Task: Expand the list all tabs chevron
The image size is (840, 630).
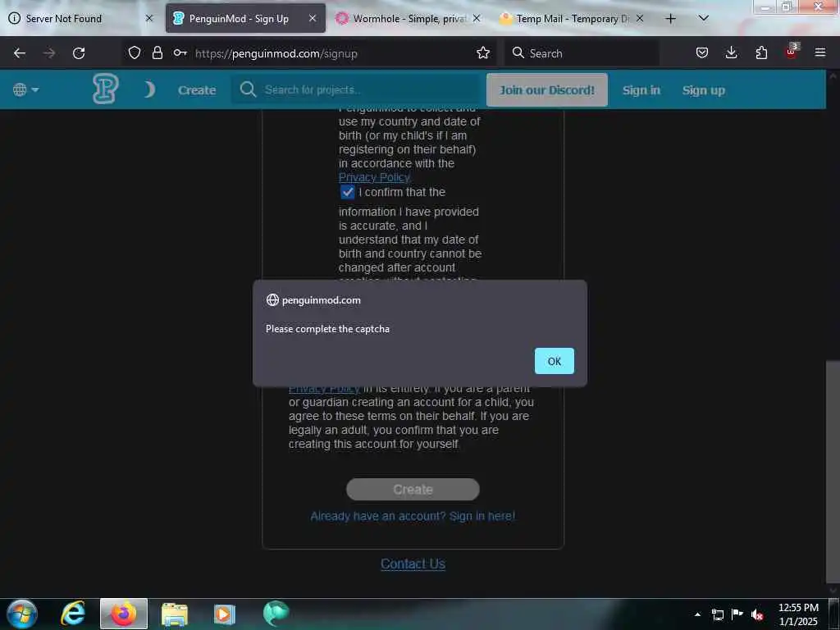Action: tap(704, 18)
